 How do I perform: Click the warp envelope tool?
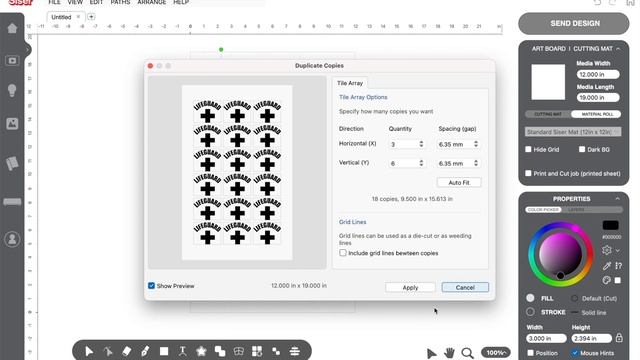pyautogui.click(x=239, y=351)
